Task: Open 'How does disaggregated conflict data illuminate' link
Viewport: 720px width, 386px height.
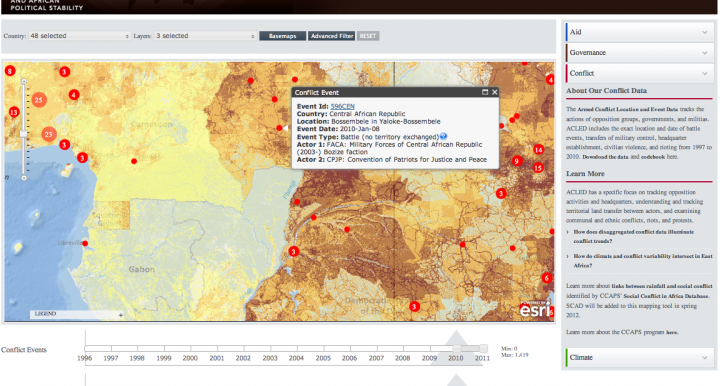Action: click(634, 236)
